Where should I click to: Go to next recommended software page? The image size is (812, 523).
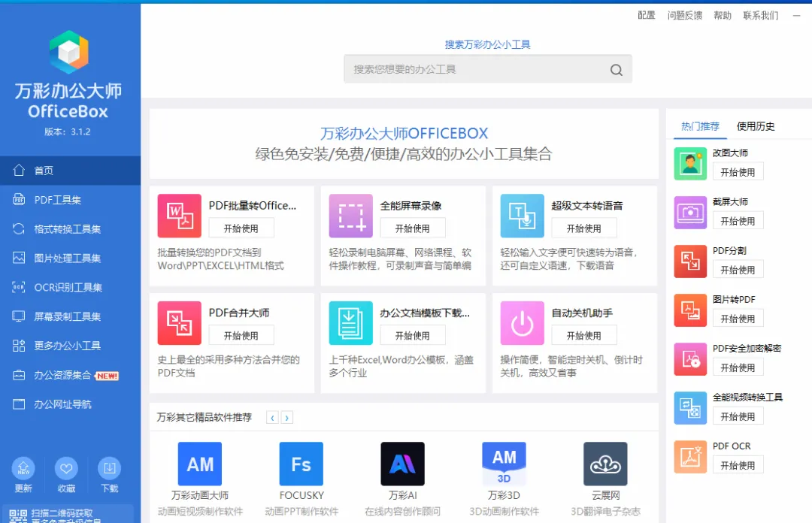point(287,417)
